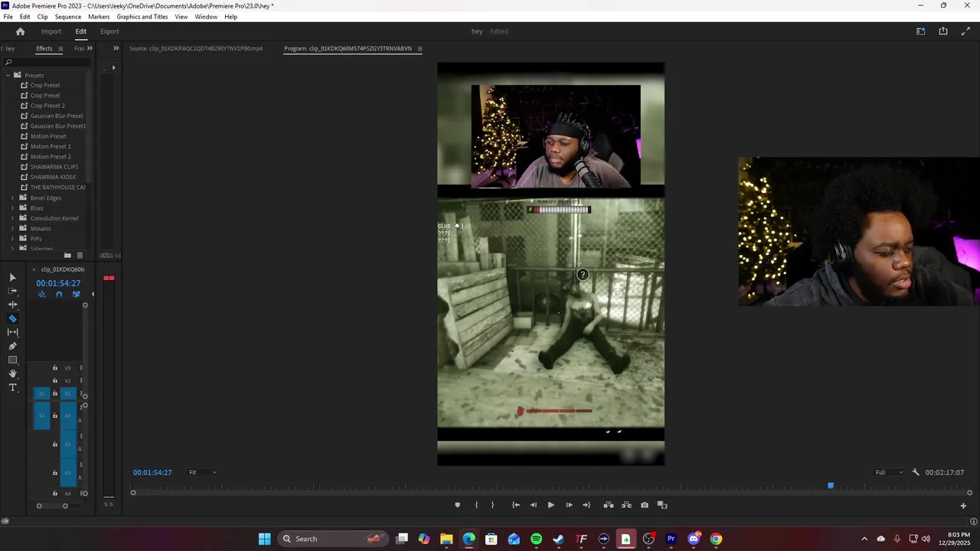Click the Mark Out button
This screenshot has width=980, height=551.
tap(492, 505)
